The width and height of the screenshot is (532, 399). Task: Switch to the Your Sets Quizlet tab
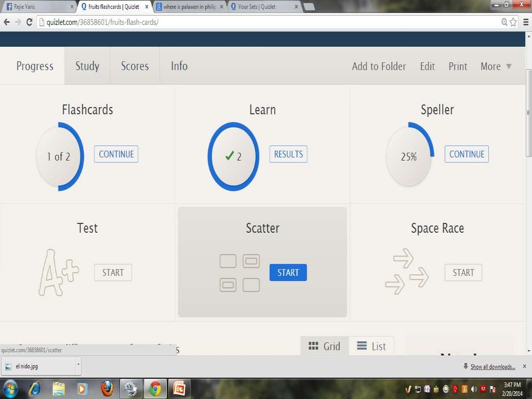263,7
